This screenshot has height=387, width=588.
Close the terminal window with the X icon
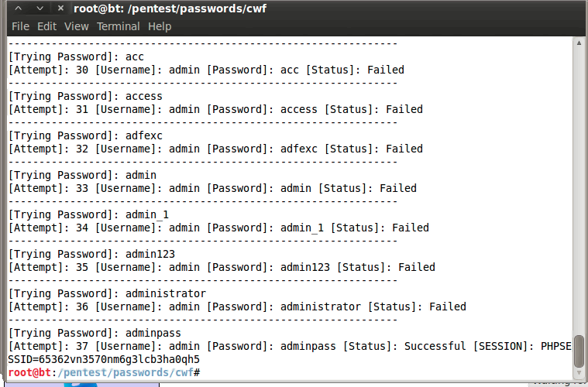tap(60, 9)
